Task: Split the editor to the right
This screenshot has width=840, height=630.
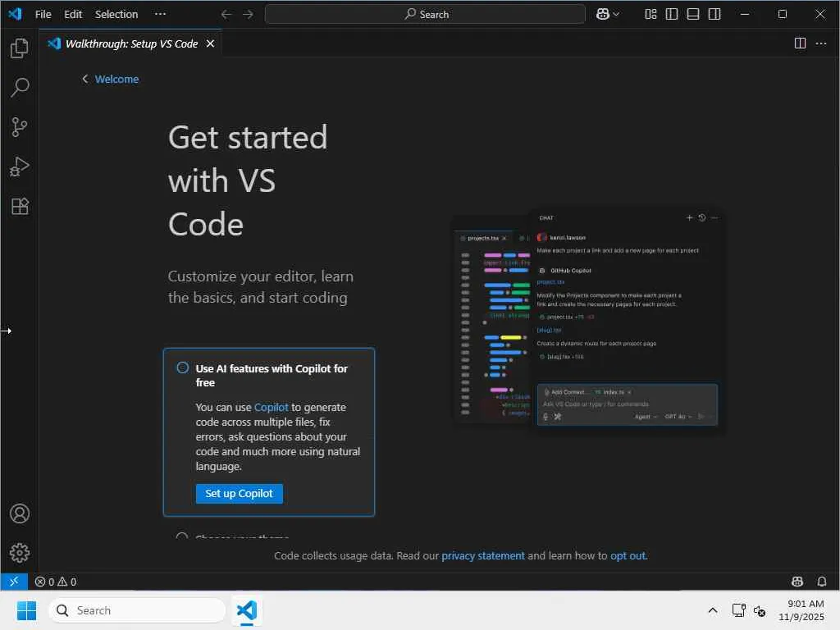Action: [800, 43]
